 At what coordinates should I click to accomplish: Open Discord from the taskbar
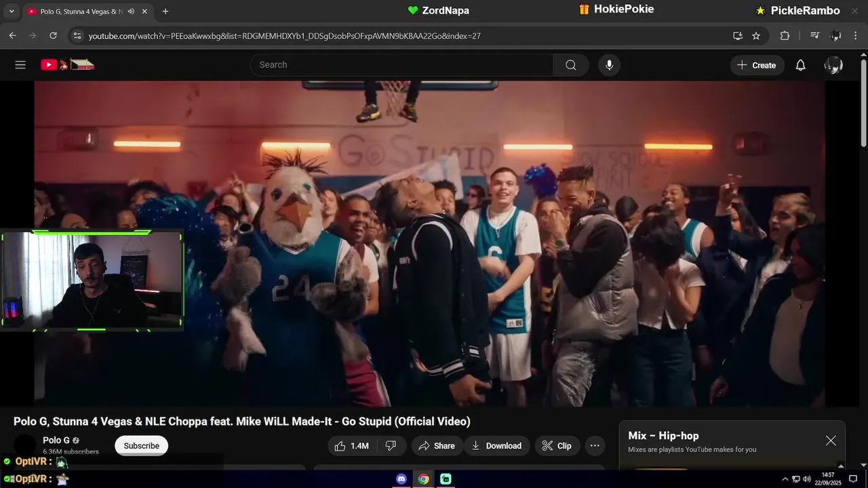401,479
